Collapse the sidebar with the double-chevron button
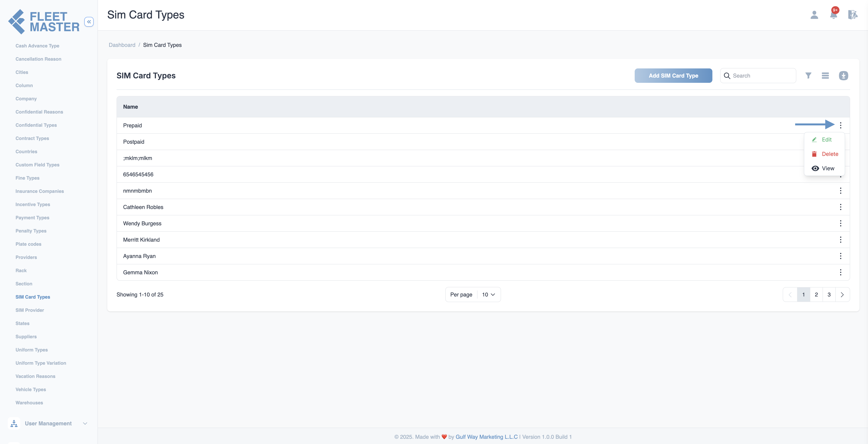This screenshot has height=444, width=868. [x=89, y=22]
